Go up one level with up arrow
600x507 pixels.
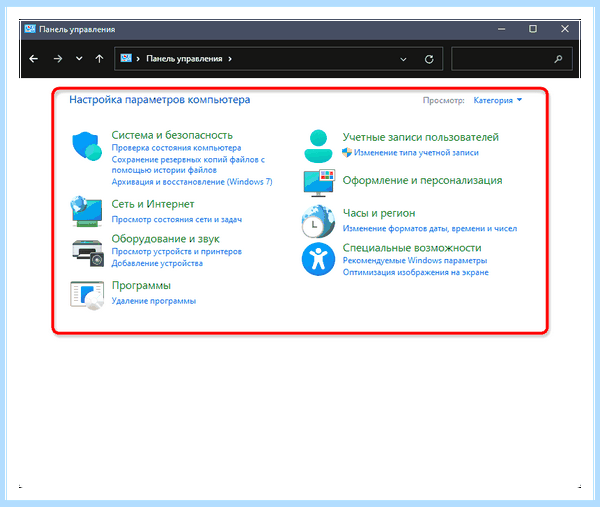[x=99, y=59]
